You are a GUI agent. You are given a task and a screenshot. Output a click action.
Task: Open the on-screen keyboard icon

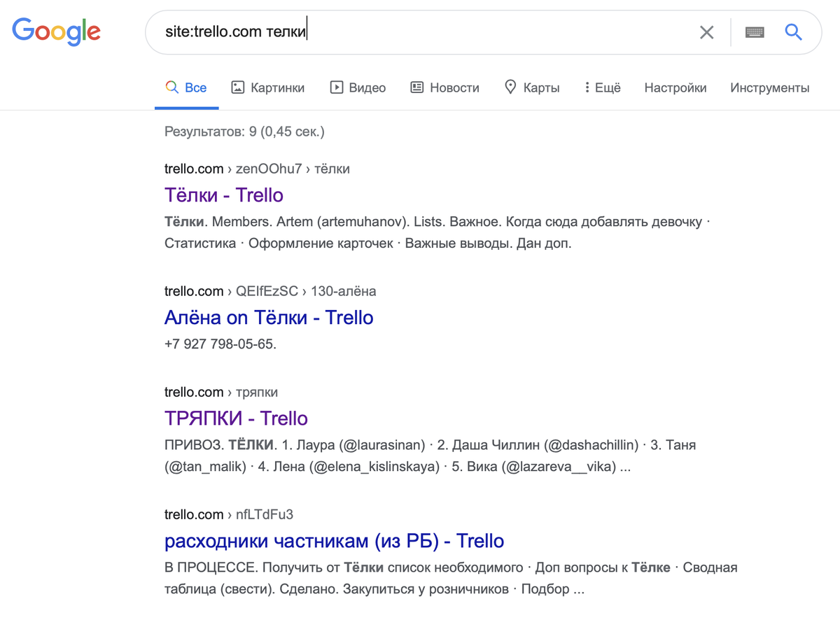click(755, 32)
